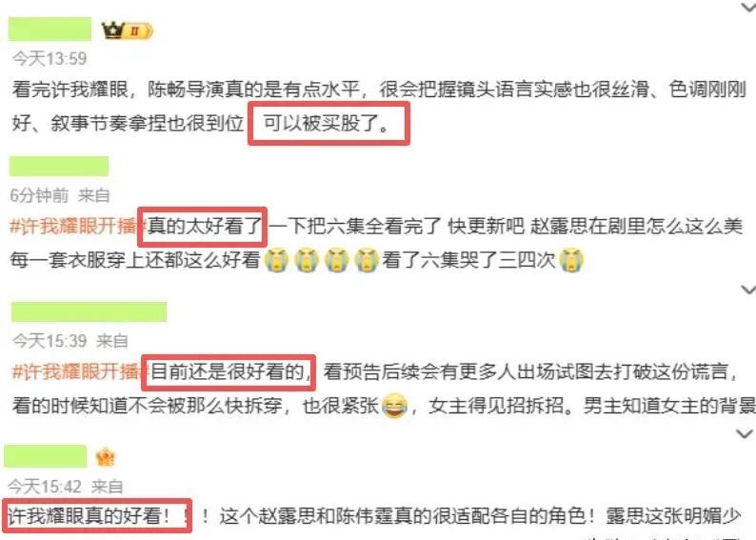
Task: Click the crying emoji after 哭了三四次
Action: tap(571, 260)
